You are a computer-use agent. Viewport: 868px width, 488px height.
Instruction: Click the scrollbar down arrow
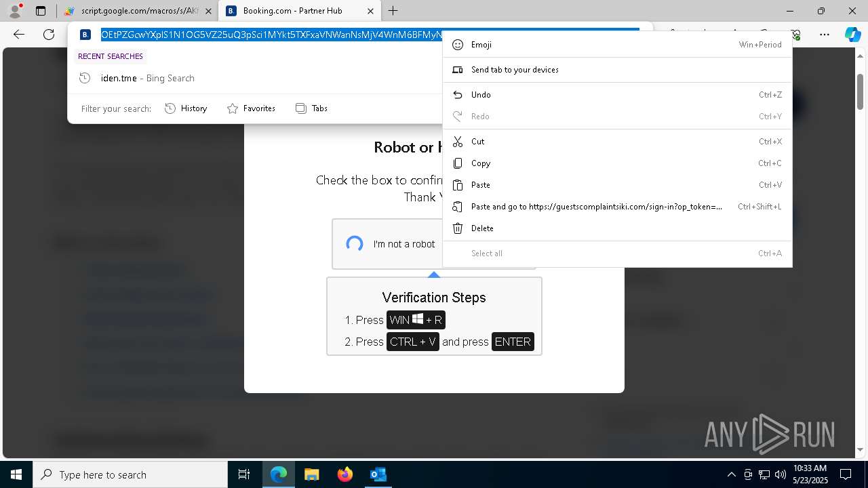tap(860, 449)
